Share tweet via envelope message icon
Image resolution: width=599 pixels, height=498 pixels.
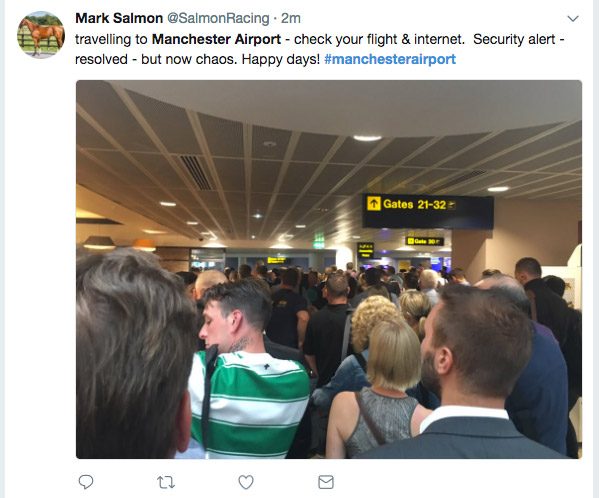pos(326,482)
